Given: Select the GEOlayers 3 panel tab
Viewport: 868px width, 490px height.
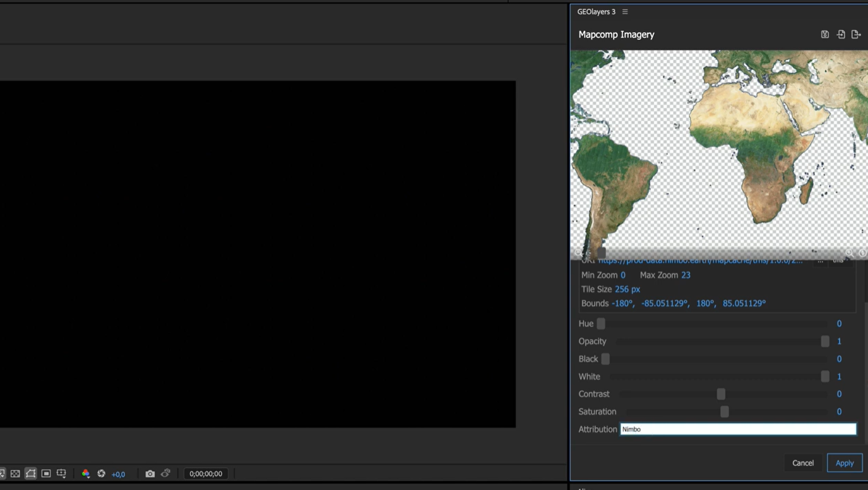Looking at the screenshot, I should pos(596,12).
